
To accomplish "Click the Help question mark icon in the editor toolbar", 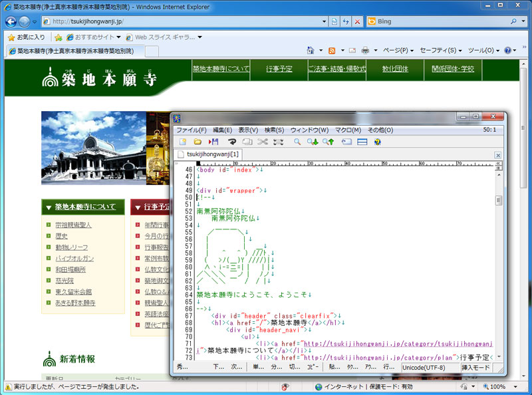I will pos(377,142).
